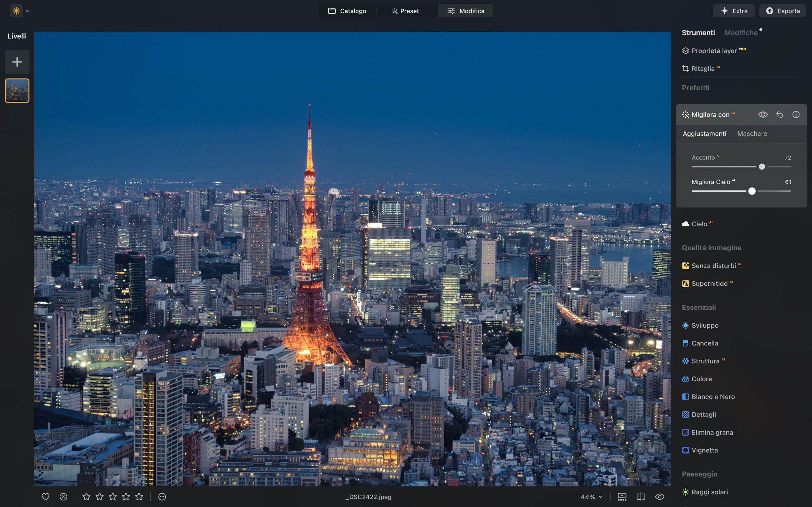812x507 pixels.
Task: Click the filmstrip display icon
Action: coord(622,497)
